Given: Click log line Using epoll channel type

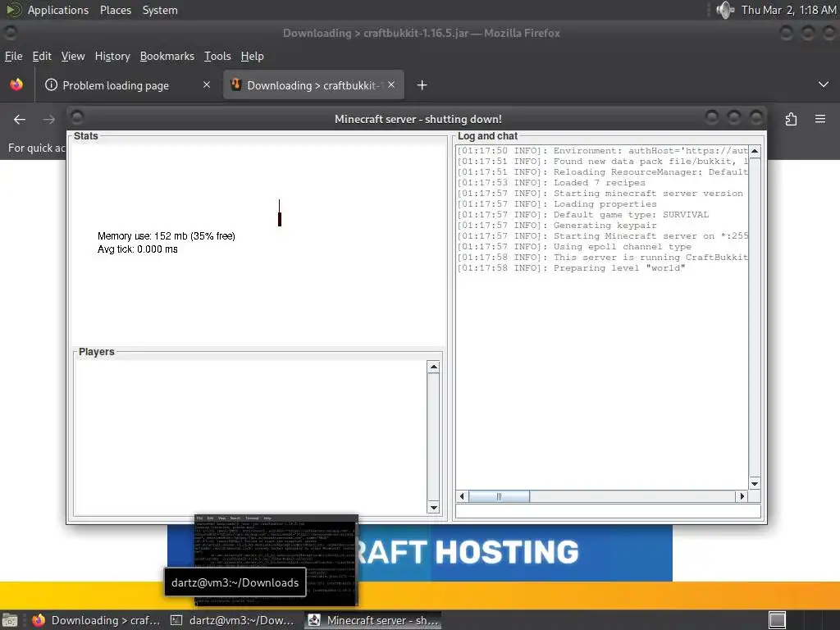Looking at the screenshot, I should tap(574, 247).
